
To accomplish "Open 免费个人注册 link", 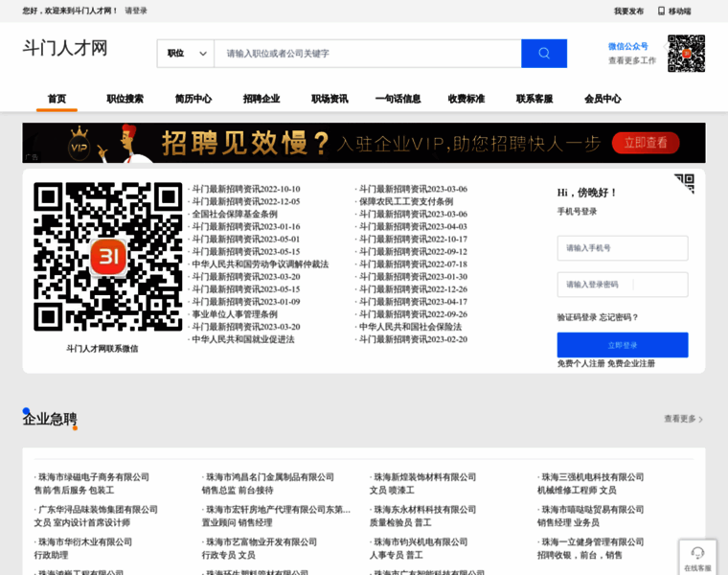I will pyautogui.click(x=580, y=363).
